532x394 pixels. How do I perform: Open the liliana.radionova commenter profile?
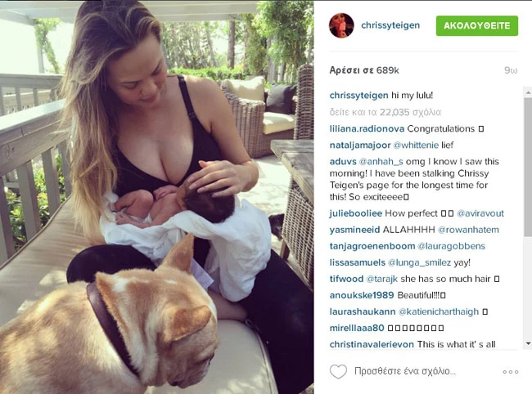tap(367, 128)
